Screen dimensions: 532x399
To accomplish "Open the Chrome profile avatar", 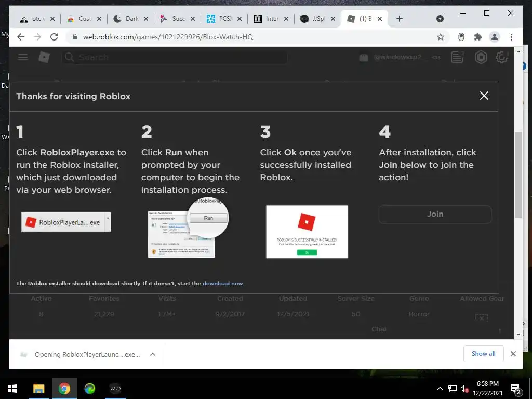I will [495, 37].
